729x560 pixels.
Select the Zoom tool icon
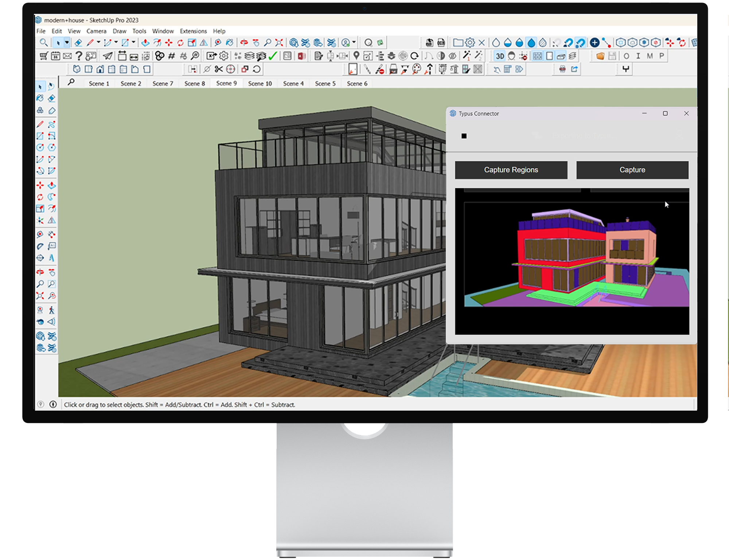pos(268,43)
